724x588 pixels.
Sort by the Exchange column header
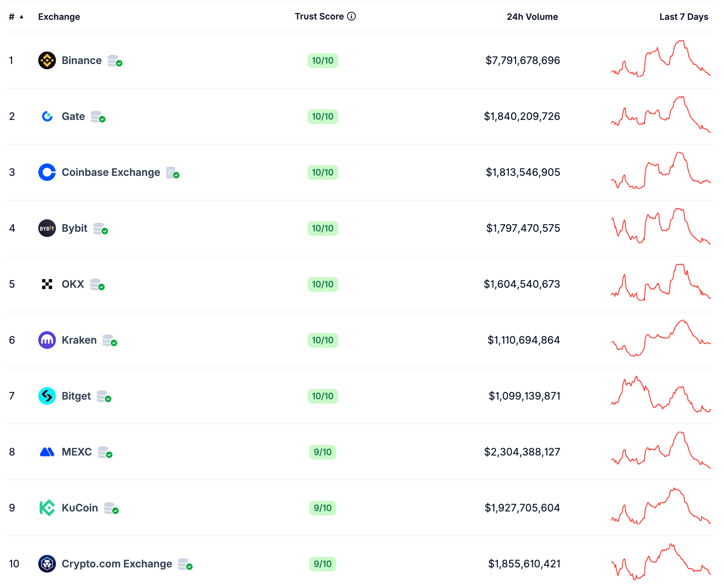[59, 17]
